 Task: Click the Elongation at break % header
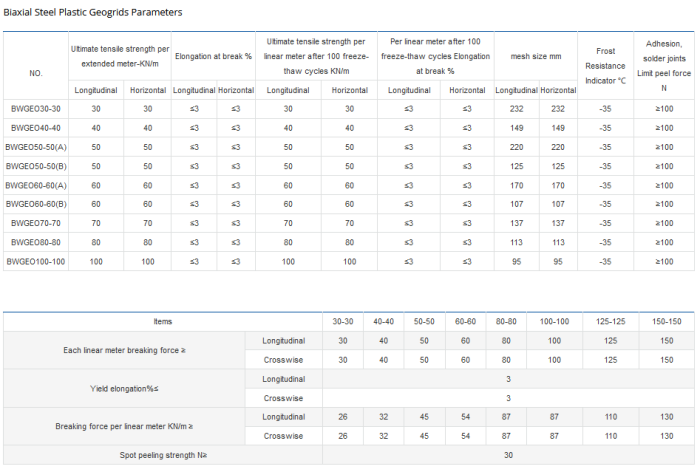click(x=214, y=56)
